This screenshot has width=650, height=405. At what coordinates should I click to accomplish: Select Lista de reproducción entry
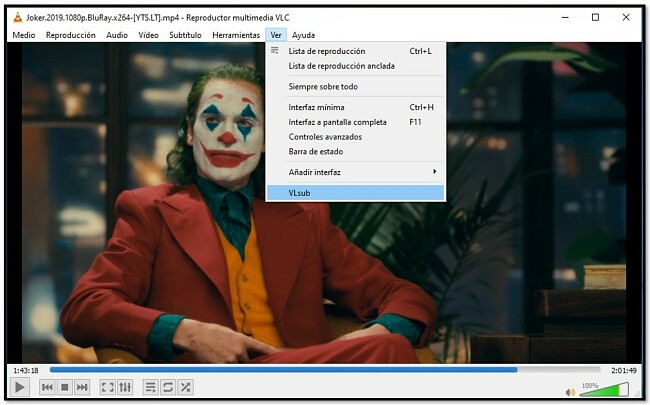click(x=356, y=51)
